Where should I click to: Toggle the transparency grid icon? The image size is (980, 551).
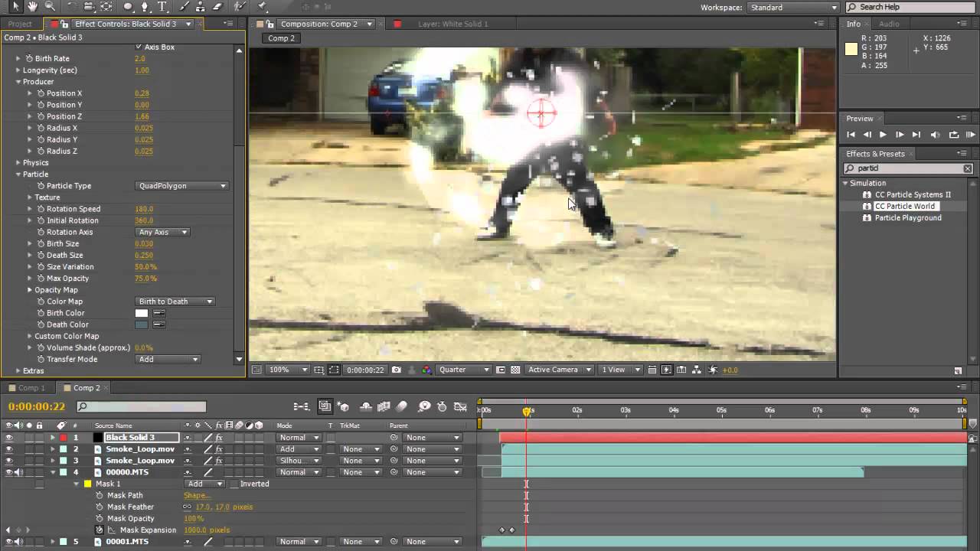pyautogui.click(x=515, y=370)
